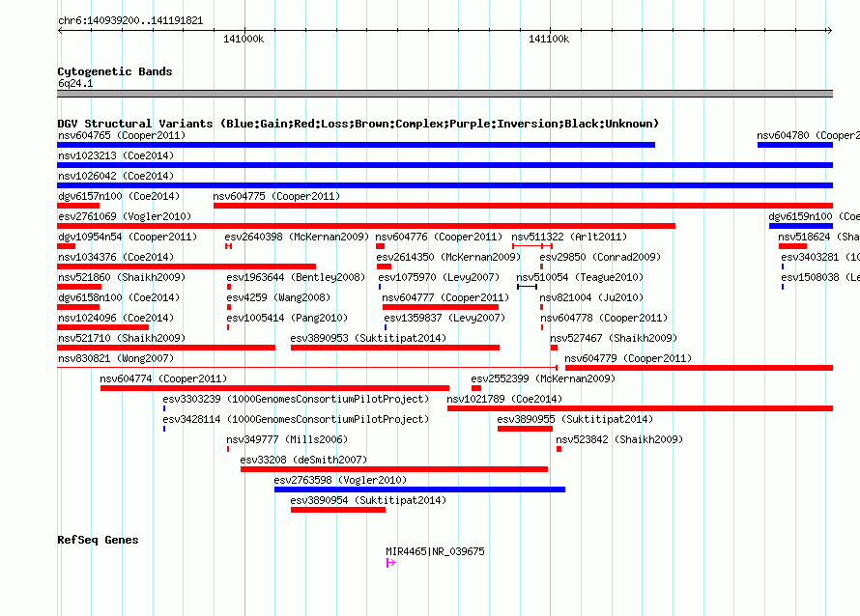This screenshot has width=860, height=616.
Task: Select the nsv1023213 (Coe2014) gain bar label
Action: pyautogui.click(x=116, y=155)
